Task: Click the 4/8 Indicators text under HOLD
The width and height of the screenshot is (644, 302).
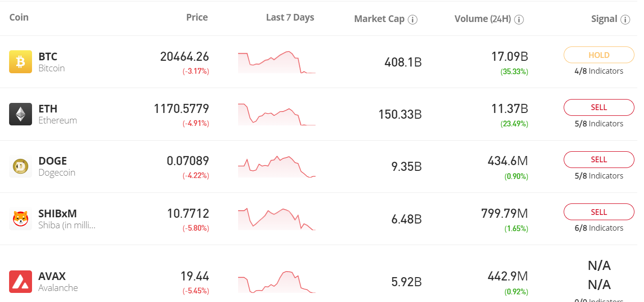Action: click(x=599, y=70)
